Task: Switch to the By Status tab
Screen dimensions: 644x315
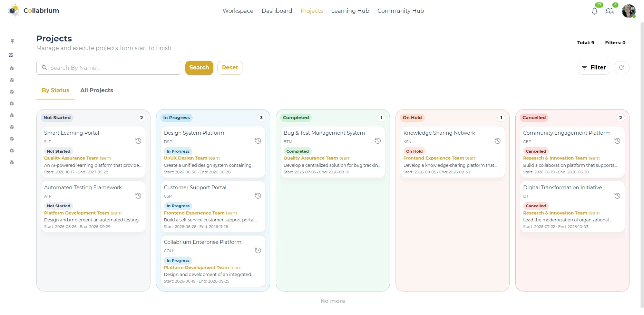Action: 56,90
